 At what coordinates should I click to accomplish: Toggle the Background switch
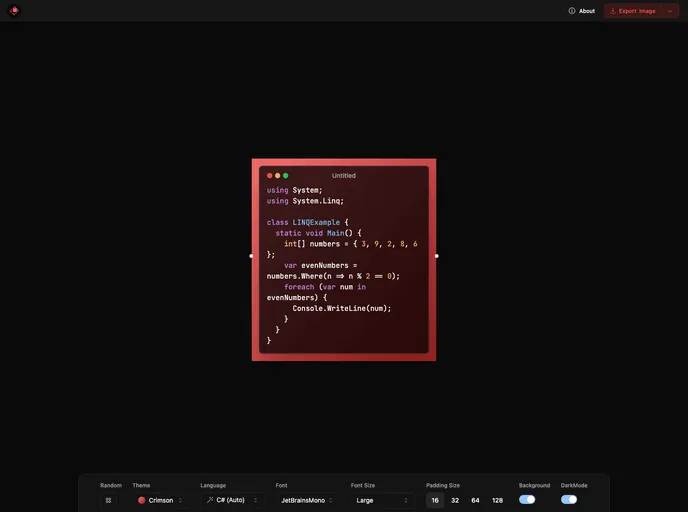coord(527,499)
